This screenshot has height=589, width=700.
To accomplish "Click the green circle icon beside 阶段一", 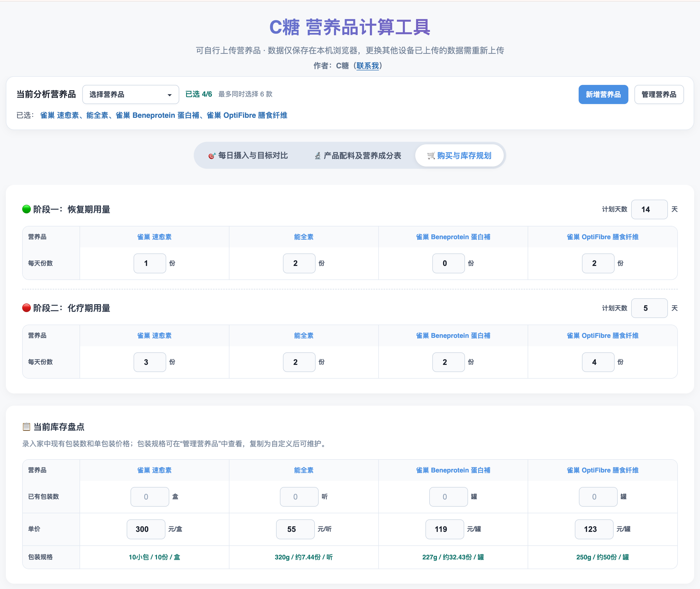I will (26, 209).
